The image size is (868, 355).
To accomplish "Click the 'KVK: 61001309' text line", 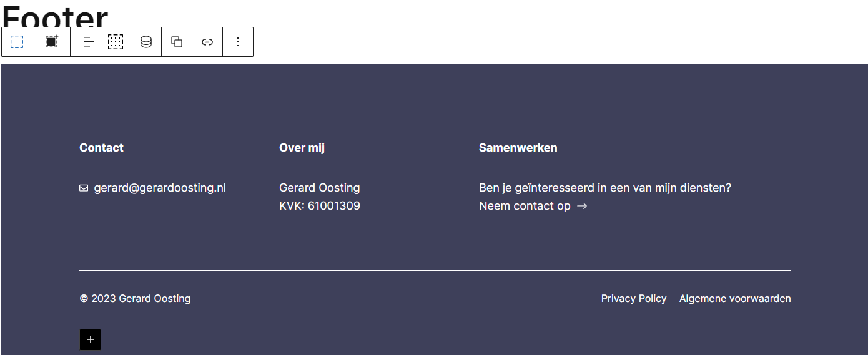I will (319, 206).
